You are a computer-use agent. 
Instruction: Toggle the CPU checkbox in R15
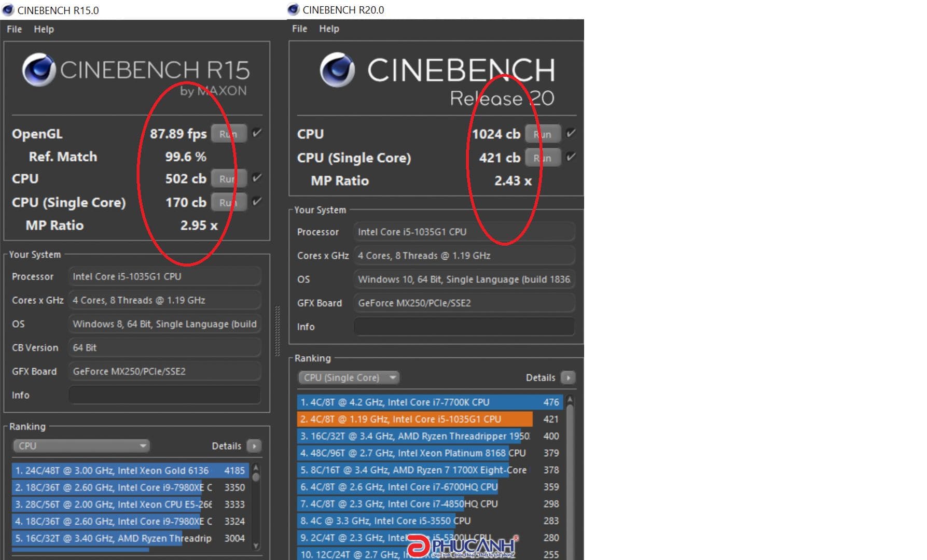[257, 178]
